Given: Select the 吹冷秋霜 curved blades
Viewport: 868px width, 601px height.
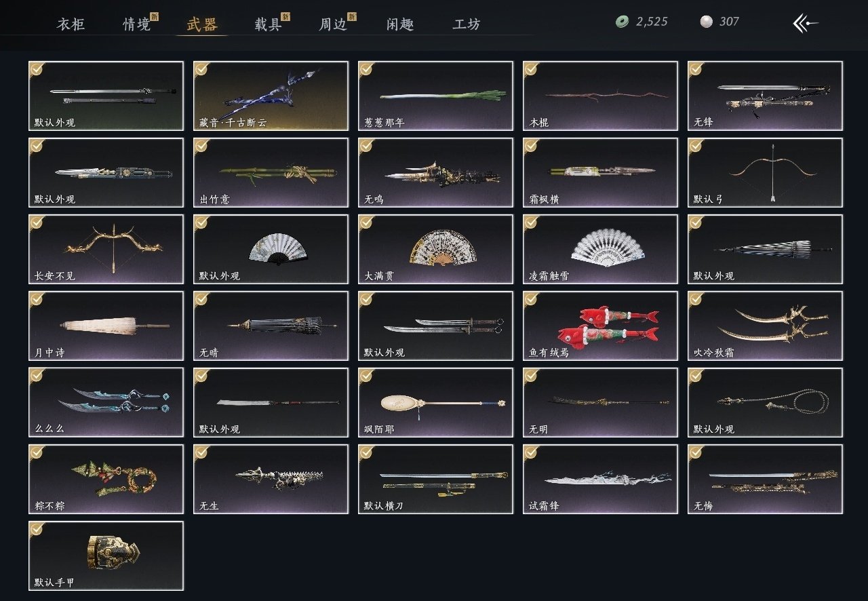Looking at the screenshot, I should [x=765, y=326].
